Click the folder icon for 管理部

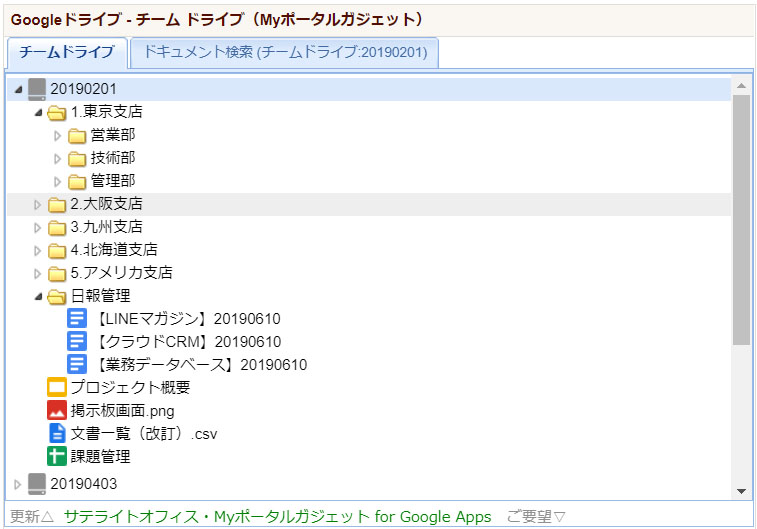click(77, 181)
